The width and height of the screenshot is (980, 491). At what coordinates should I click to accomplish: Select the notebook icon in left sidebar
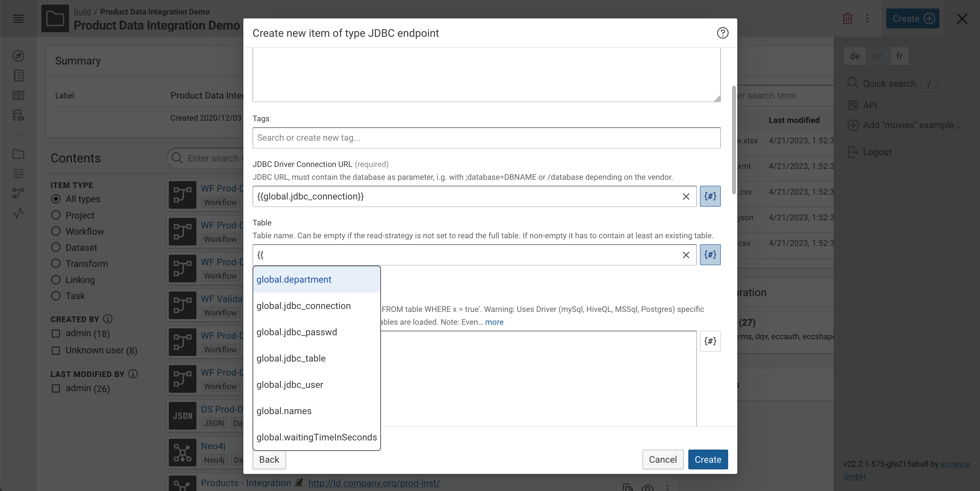tap(18, 76)
